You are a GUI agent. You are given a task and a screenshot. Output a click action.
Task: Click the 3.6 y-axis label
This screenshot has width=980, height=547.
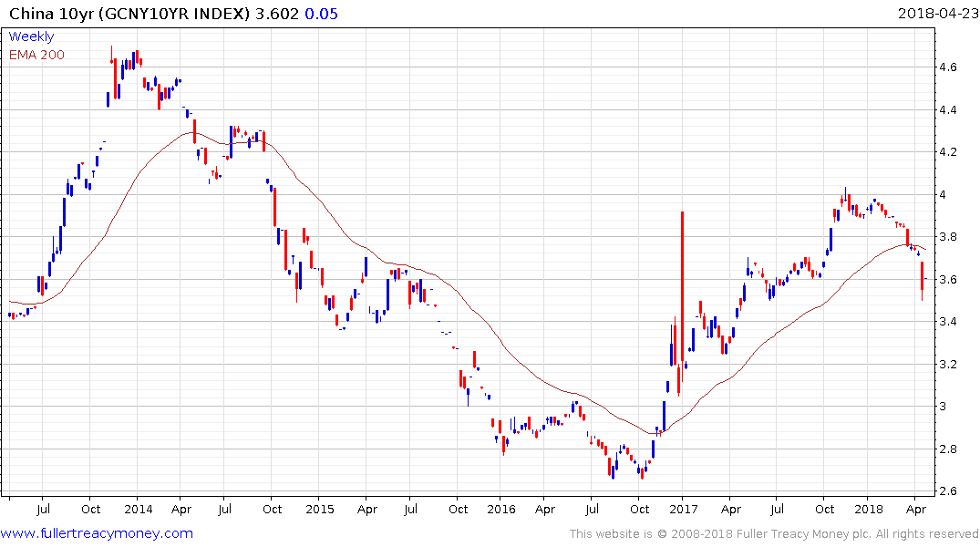pyautogui.click(x=948, y=280)
